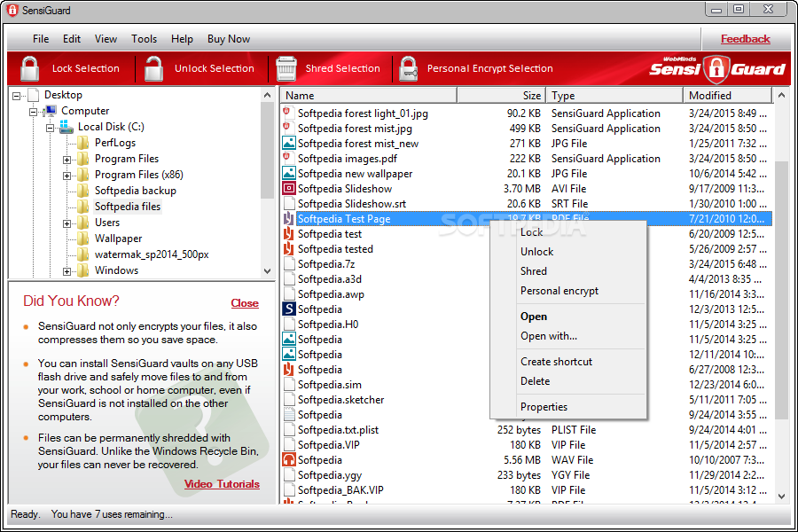Choose Delete in the context menu
The width and height of the screenshot is (798, 532).
tap(568, 380)
